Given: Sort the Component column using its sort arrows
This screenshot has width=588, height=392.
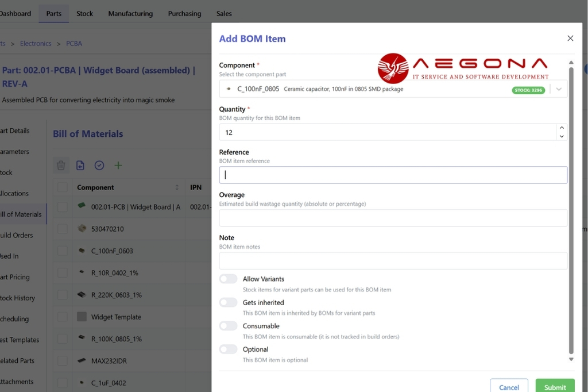Looking at the screenshot, I should pos(176,187).
